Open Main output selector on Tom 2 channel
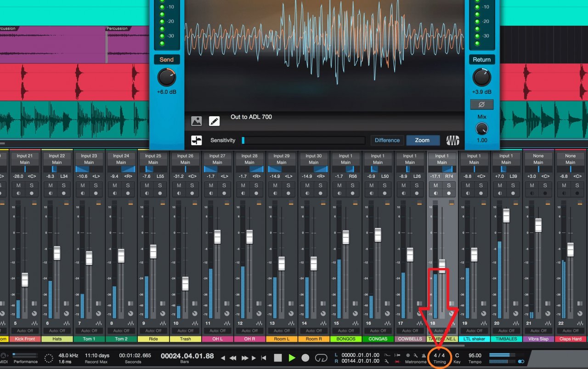The width and height of the screenshot is (588, 369). click(121, 162)
